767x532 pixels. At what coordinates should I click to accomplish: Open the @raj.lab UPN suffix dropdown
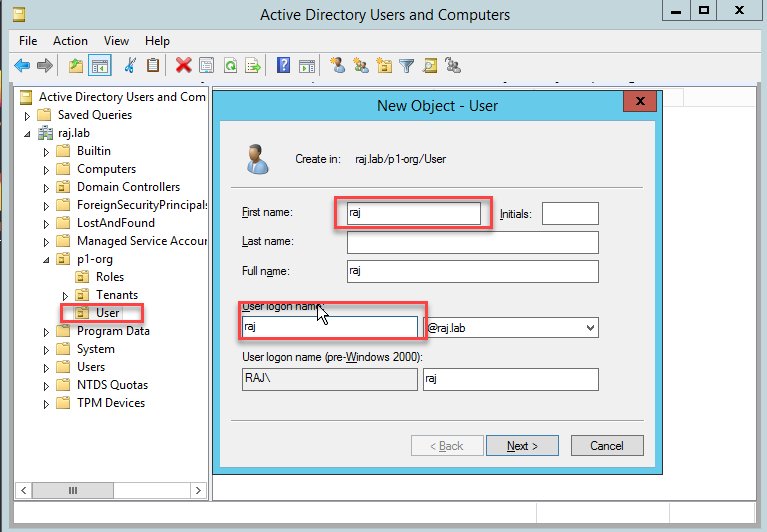point(590,328)
